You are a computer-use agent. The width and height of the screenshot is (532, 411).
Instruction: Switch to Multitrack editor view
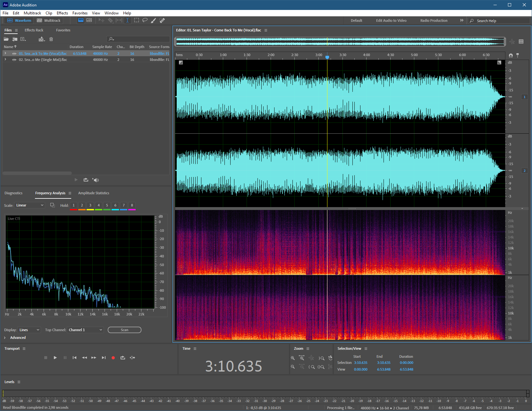coord(49,21)
